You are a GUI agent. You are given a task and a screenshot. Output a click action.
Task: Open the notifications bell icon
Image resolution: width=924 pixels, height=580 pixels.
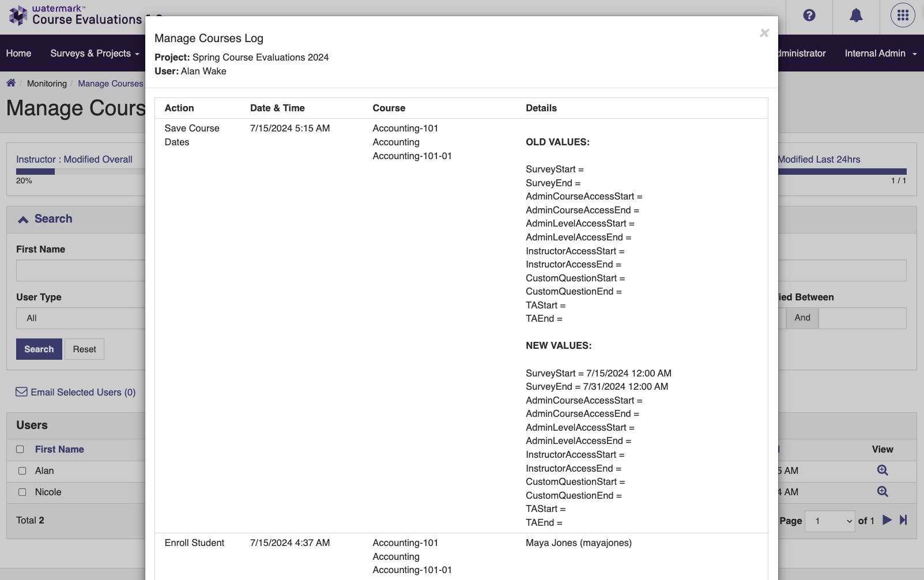(x=857, y=16)
